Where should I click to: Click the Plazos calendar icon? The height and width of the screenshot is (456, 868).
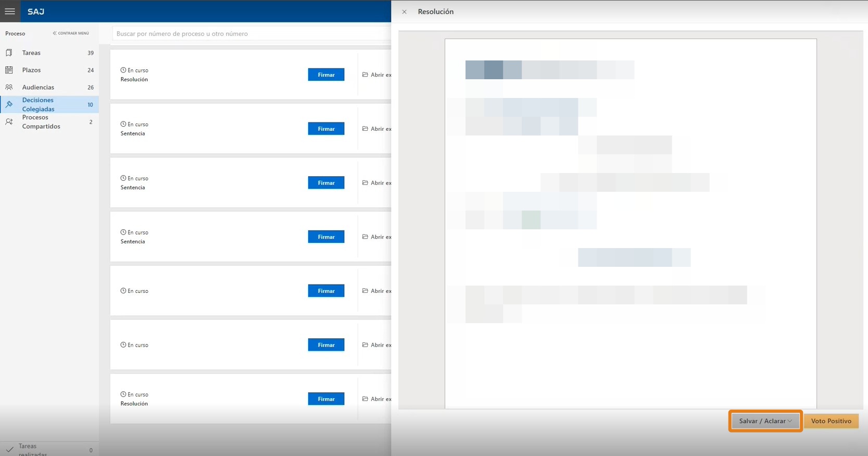pyautogui.click(x=9, y=70)
